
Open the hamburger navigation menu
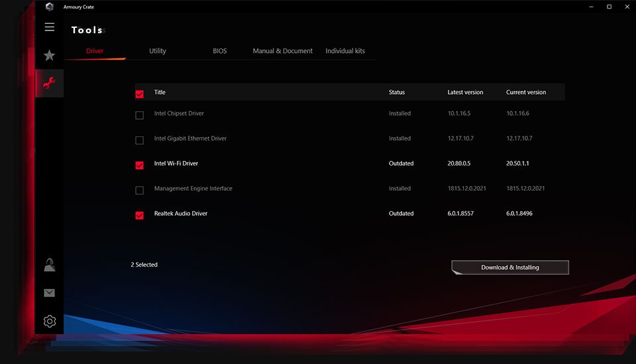50,27
